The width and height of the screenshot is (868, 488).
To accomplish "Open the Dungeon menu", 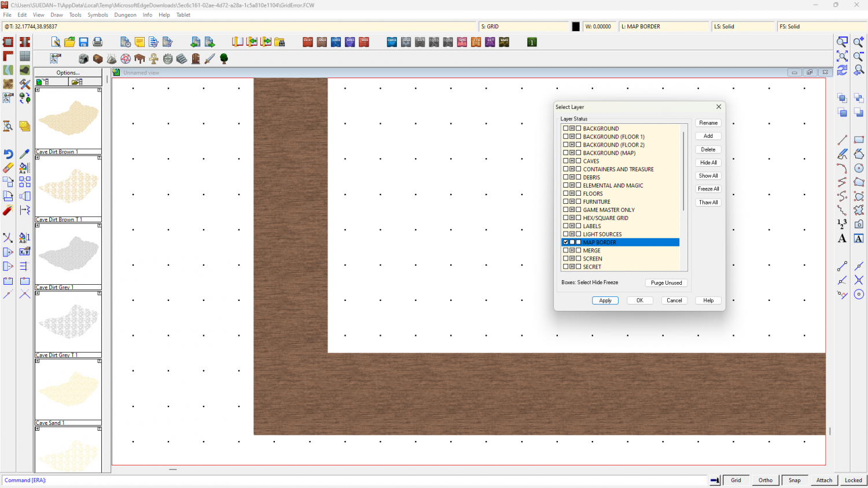I will pyautogui.click(x=125, y=15).
